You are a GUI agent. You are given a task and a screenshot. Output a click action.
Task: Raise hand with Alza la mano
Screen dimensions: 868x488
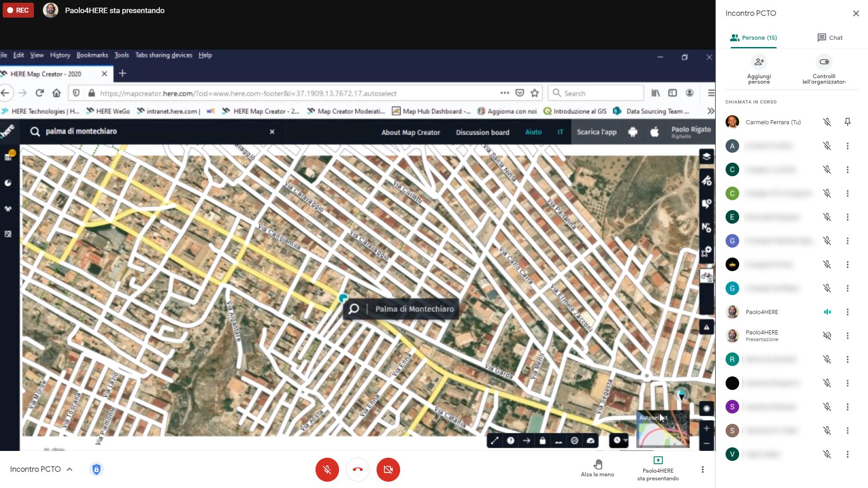(597, 469)
